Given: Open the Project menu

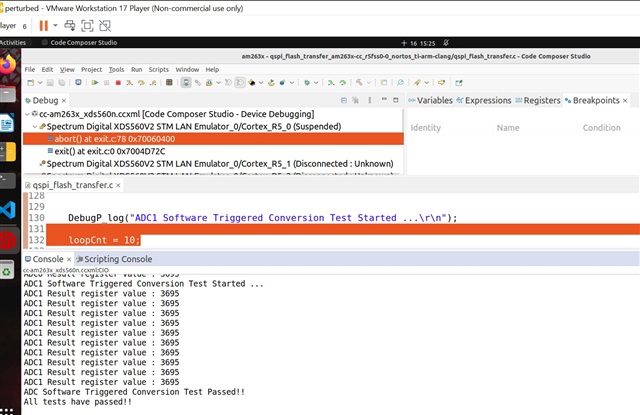Looking at the screenshot, I should [x=91, y=69].
